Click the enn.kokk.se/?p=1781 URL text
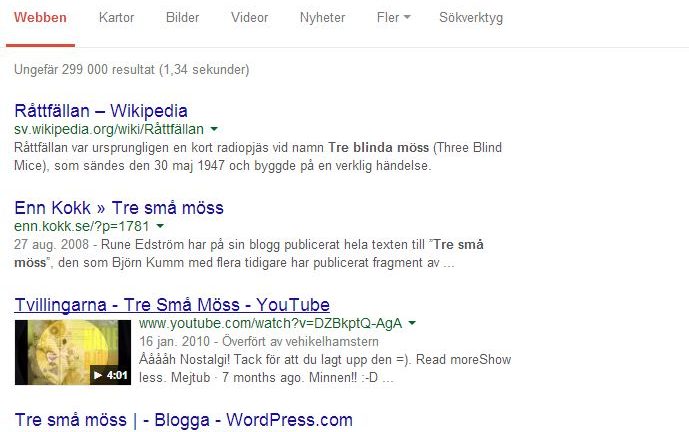Viewport: 689px width, 432px height. coord(82,226)
